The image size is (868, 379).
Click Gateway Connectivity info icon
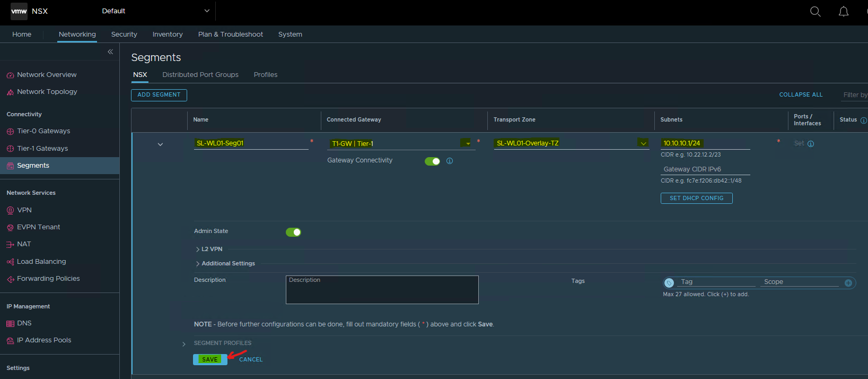450,161
